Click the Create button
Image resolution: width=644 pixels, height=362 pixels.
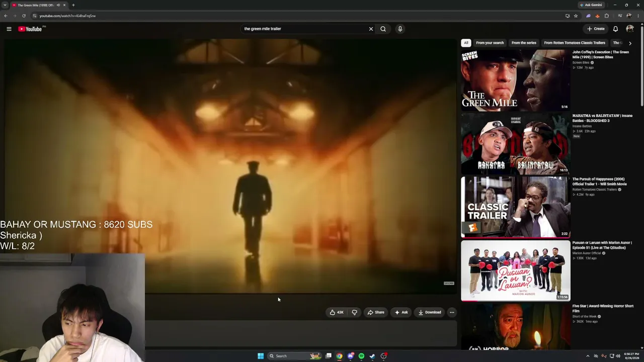click(596, 29)
